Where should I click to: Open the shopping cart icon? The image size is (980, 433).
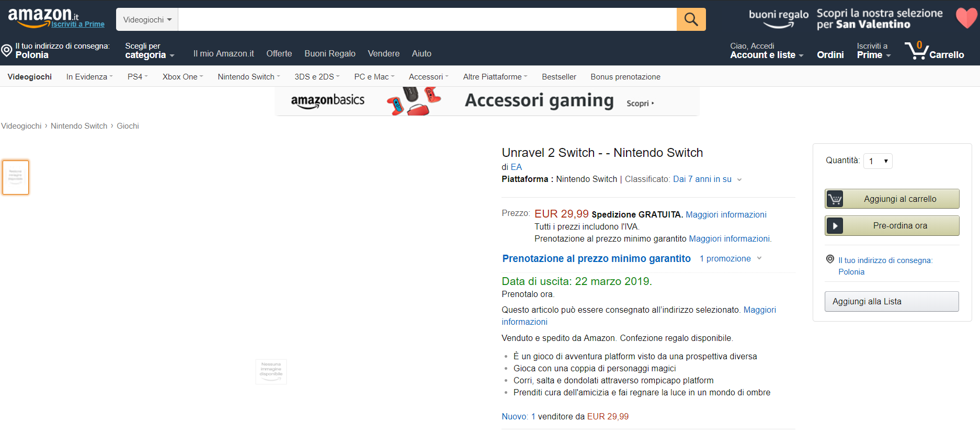point(916,51)
